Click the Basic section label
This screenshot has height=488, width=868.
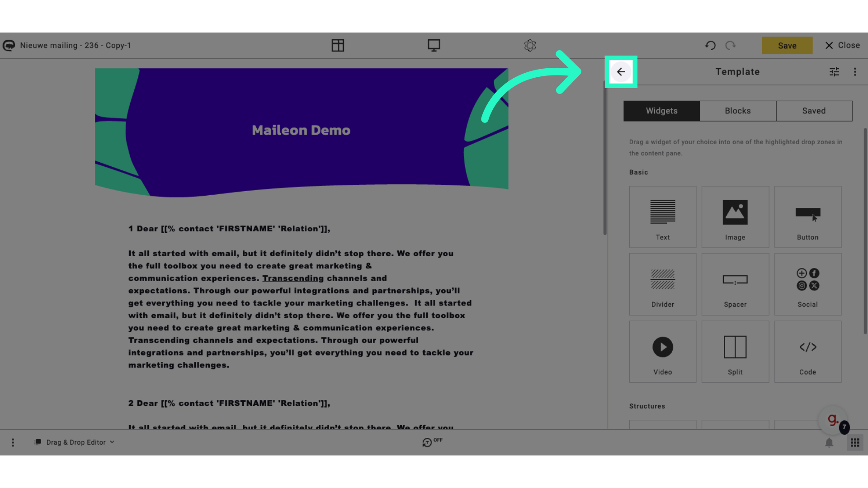638,172
